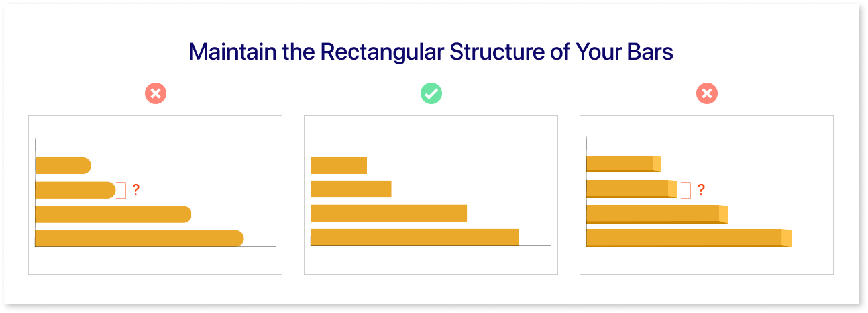
Task: Click the red question mark in the 3D-bar chart
Action: pos(701,191)
